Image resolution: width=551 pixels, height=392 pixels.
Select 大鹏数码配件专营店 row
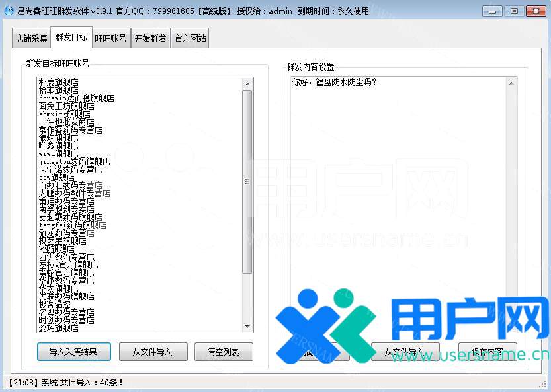pos(75,193)
